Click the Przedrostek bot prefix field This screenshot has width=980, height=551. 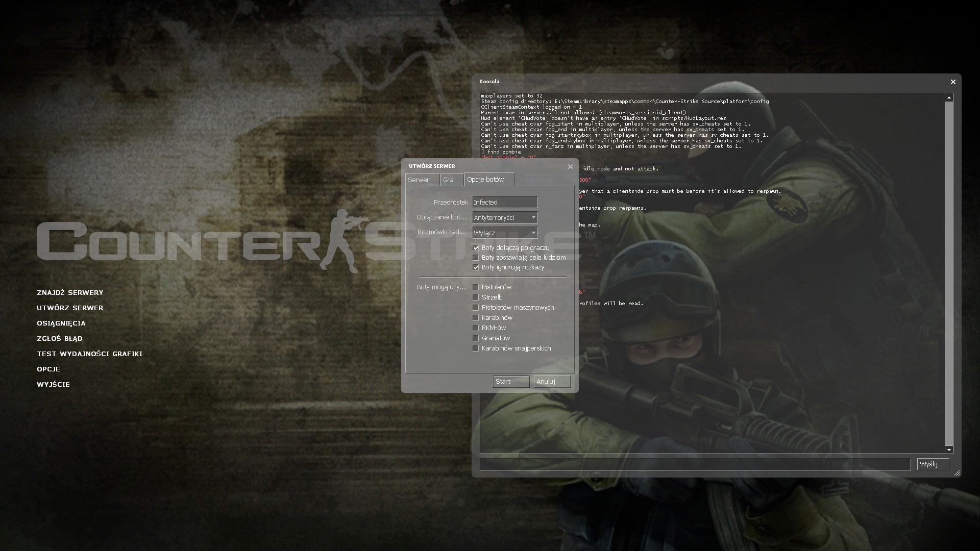click(x=505, y=203)
